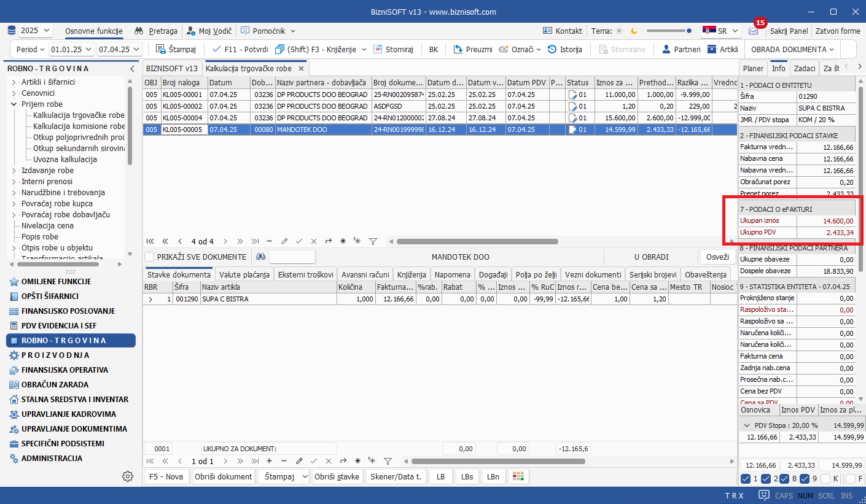Toggle the checkbox labeled K
The image size is (866, 504).
(825, 479)
